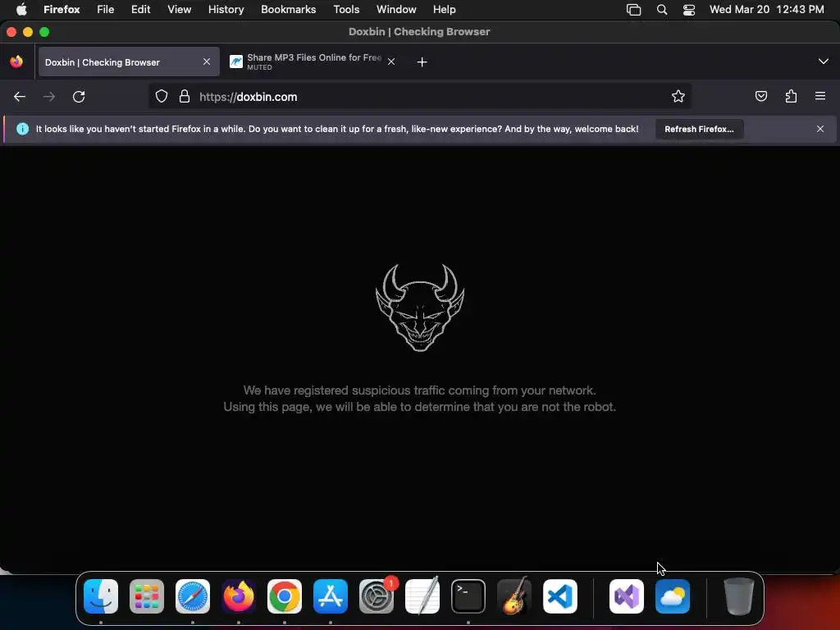
Task: Click the disabled forward navigation arrow
Action: coord(49,97)
